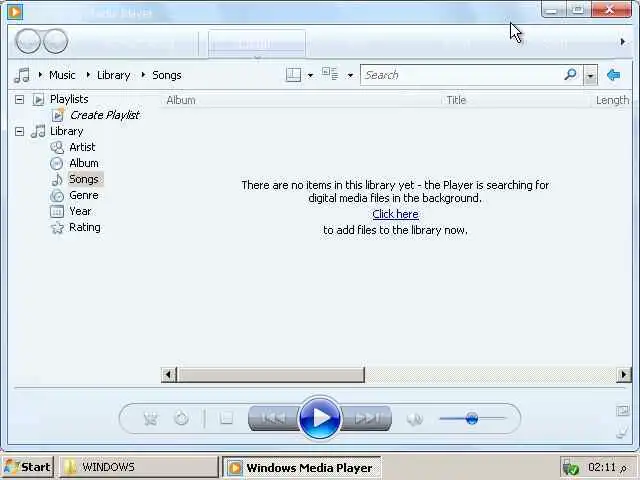The width and height of the screenshot is (640, 480).
Task: Click the horizontal scrollbar right arrow
Action: click(624, 375)
